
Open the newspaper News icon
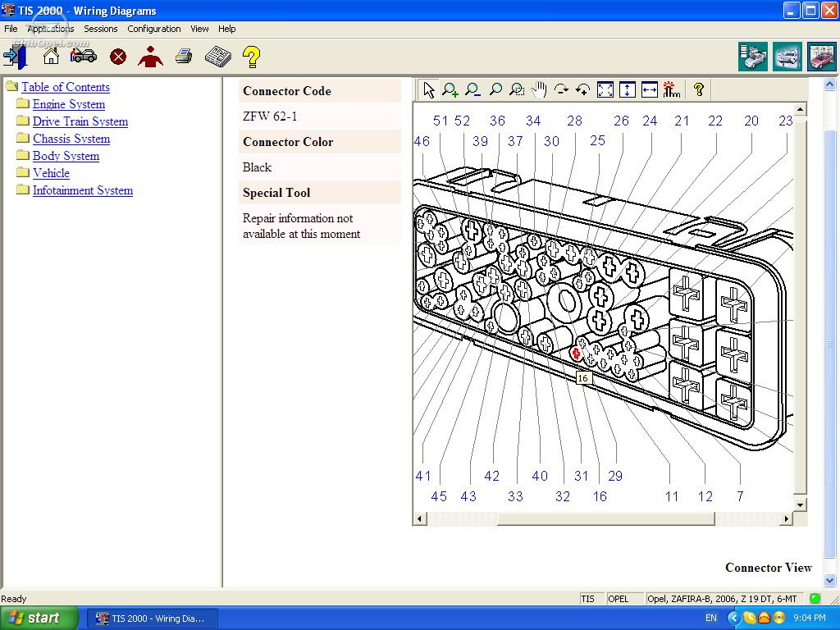(218, 57)
